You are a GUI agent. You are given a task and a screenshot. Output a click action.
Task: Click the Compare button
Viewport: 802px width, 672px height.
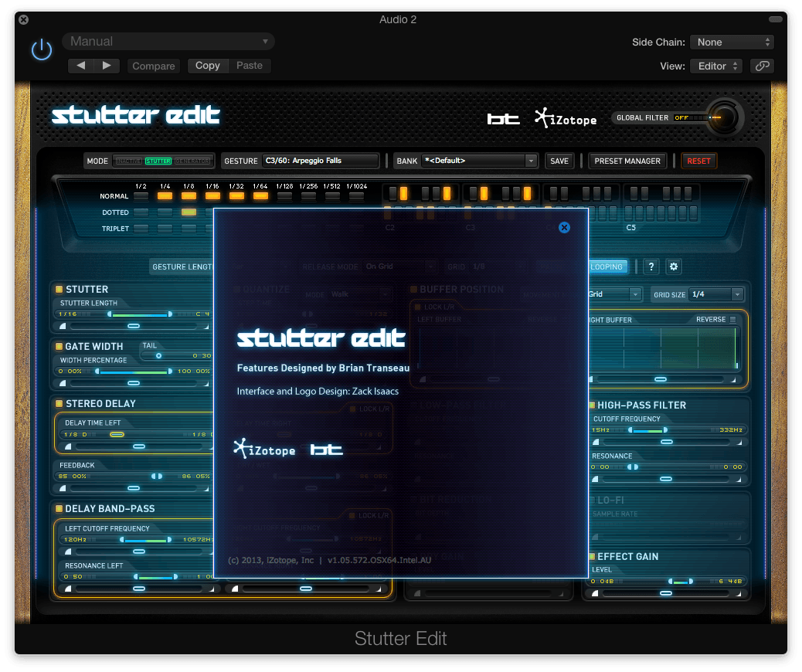click(x=154, y=66)
